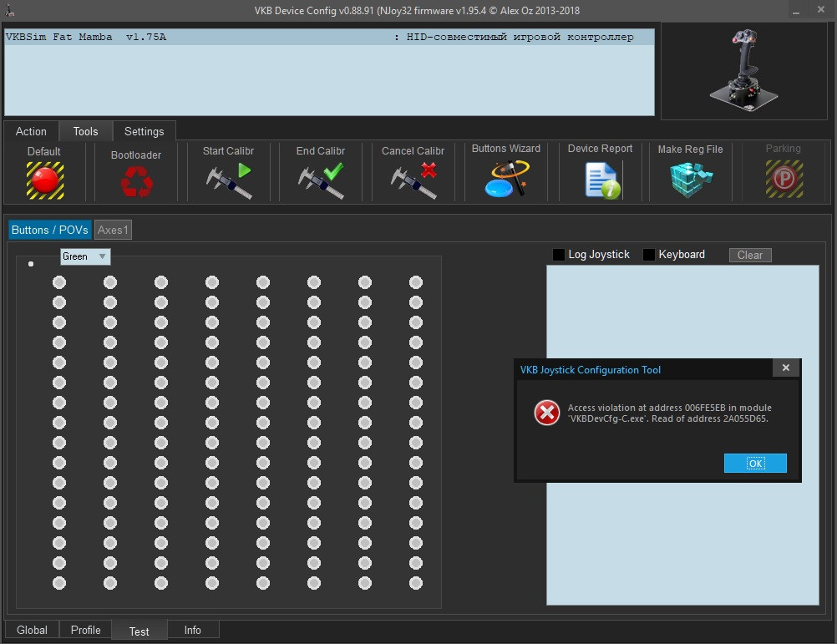The width and height of the screenshot is (837, 644).
Task: Select VKBSim Fat Mamba device entry
Action: point(329,38)
